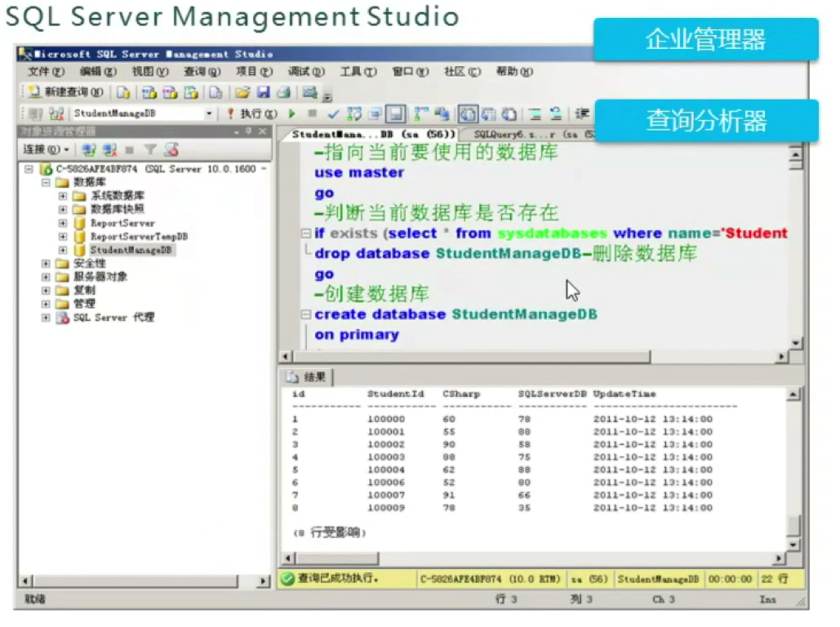The image size is (840, 627).
Task: Collapse the 'create database' code block
Action: [306, 314]
